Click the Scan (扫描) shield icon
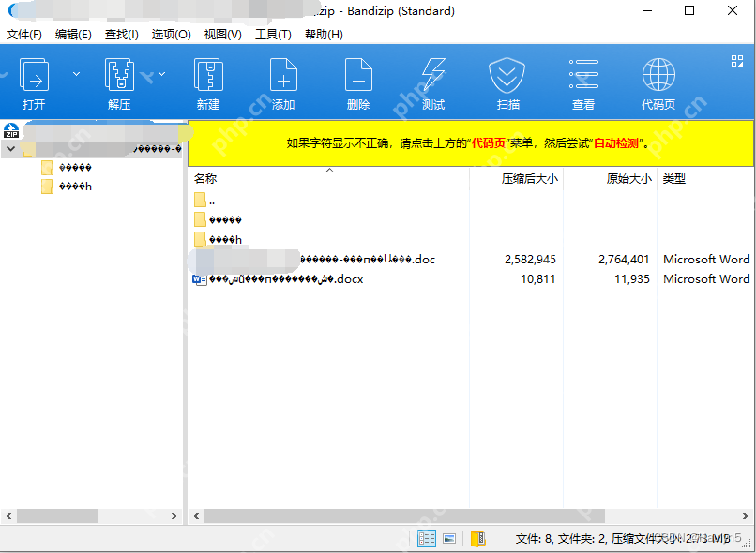Image resolution: width=756 pixels, height=553 pixels. point(507,75)
